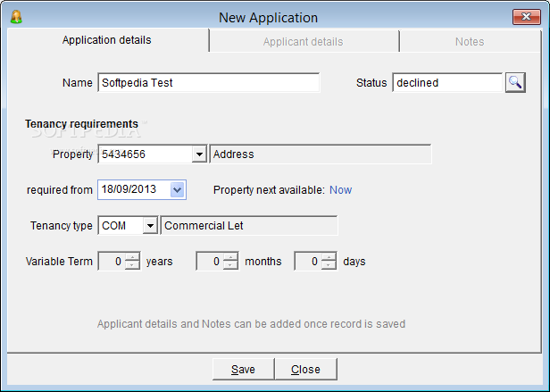Increase the months spinner value
Image resolution: width=550 pixels, height=392 pixels.
coord(230,257)
